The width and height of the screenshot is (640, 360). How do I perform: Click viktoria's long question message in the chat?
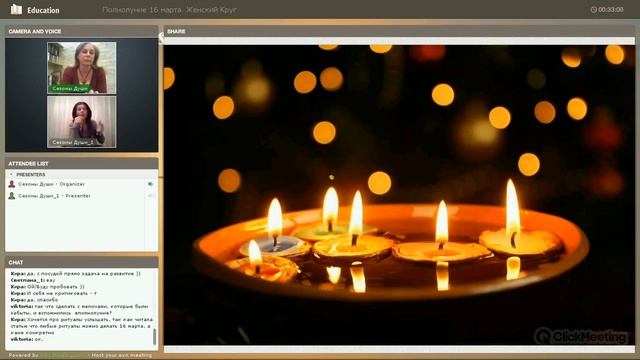click(x=79, y=310)
